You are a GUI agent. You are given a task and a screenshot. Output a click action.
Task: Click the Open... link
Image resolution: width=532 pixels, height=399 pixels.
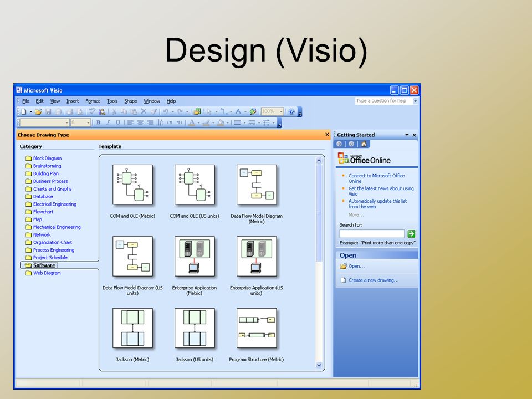356,266
